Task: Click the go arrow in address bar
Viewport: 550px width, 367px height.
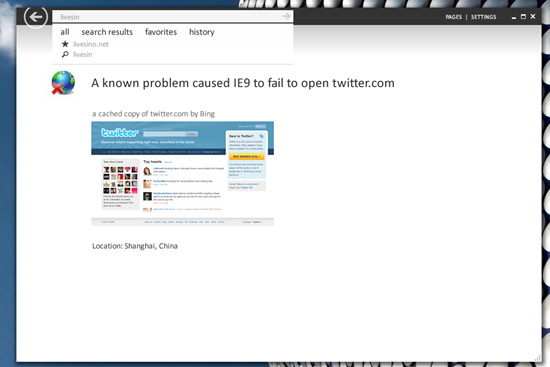Action: coord(286,16)
